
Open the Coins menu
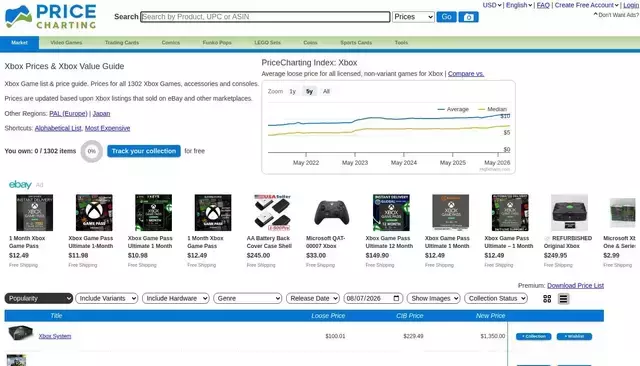[310, 42]
